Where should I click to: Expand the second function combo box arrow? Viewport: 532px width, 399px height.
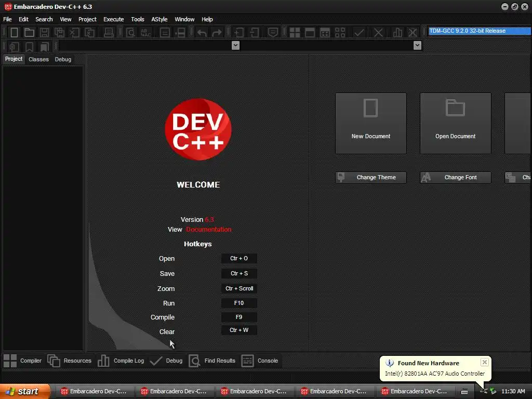point(417,45)
